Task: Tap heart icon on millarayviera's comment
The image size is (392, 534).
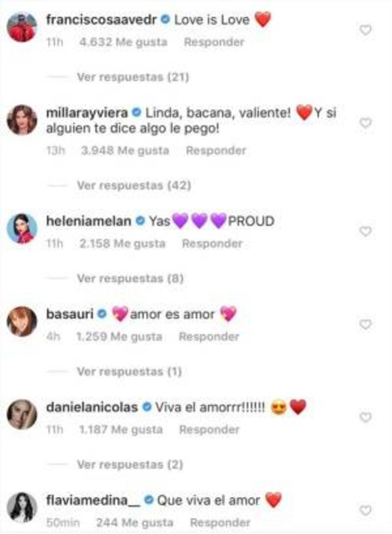Action: [x=366, y=123]
